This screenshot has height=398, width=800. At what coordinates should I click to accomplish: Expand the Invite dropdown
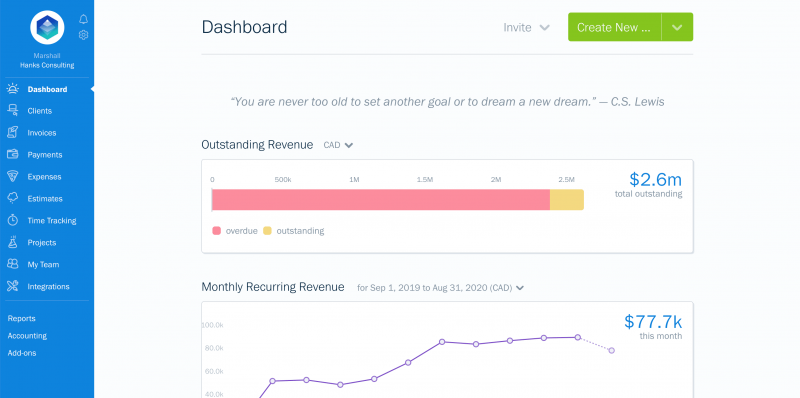[x=526, y=28]
